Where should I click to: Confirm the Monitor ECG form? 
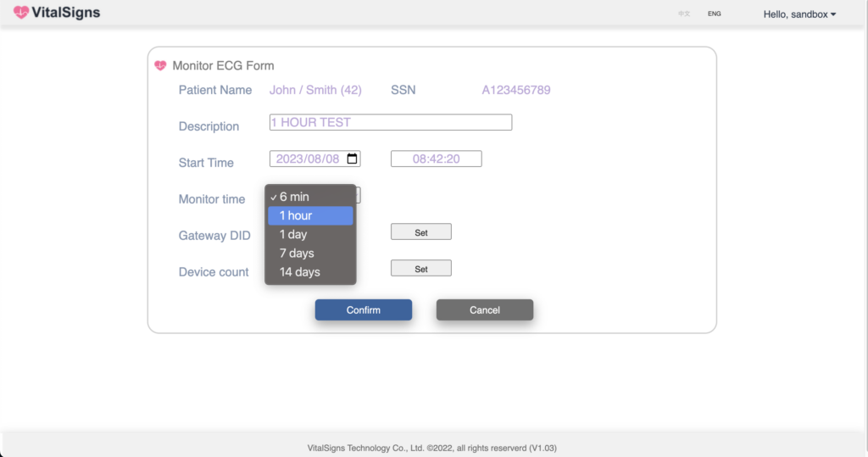(x=364, y=310)
